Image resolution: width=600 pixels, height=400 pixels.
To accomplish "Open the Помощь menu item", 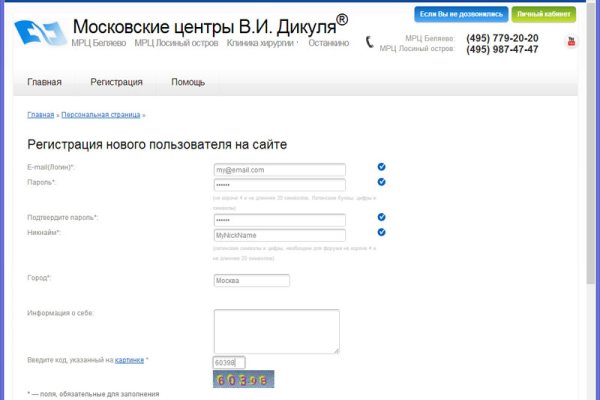I will (x=188, y=83).
